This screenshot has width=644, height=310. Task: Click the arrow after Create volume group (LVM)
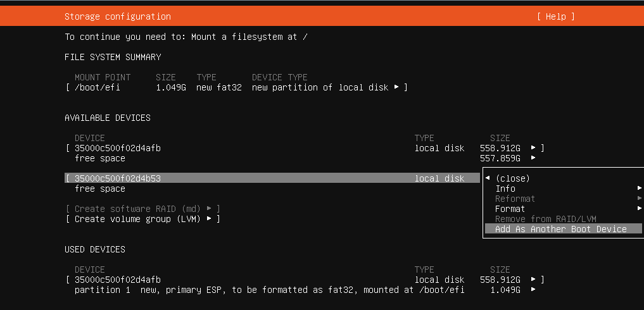pyautogui.click(x=209, y=219)
